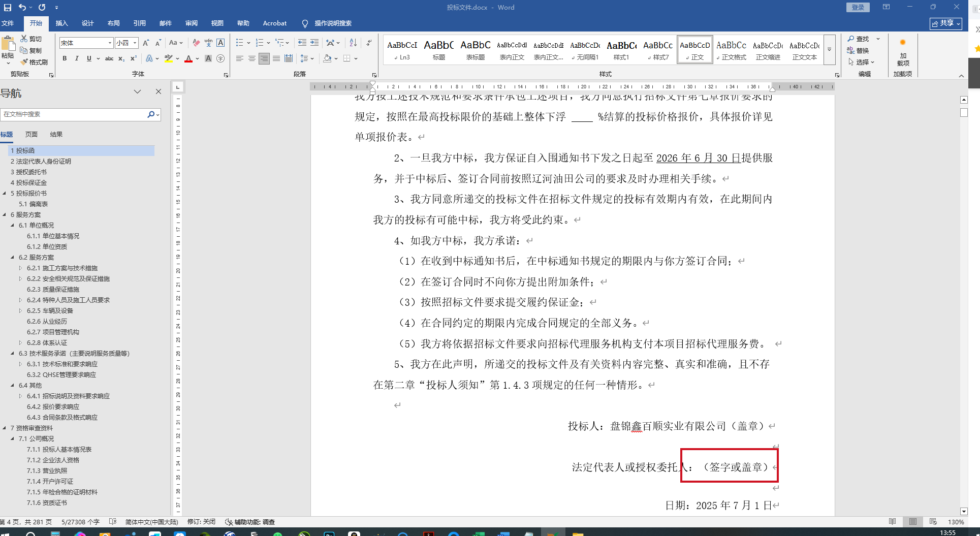The image size is (980, 536).
Task: Switch to the 页面 tab in navigation pane
Action: [31, 135]
